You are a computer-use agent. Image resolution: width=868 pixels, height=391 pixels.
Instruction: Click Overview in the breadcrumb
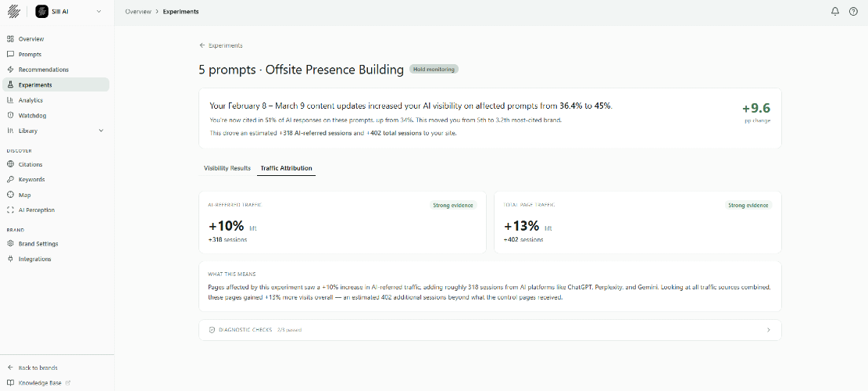tap(138, 12)
